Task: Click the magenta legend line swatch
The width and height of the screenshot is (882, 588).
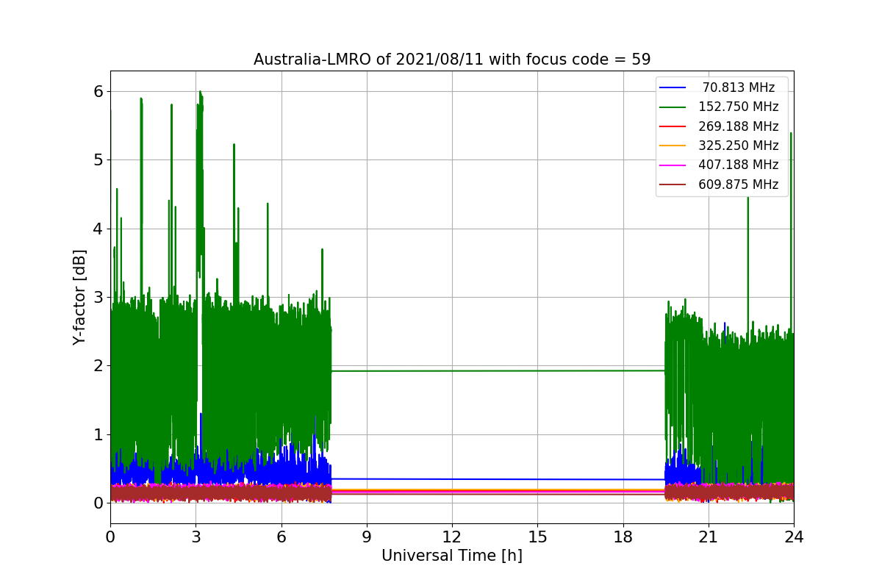Action: pos(673,165)
